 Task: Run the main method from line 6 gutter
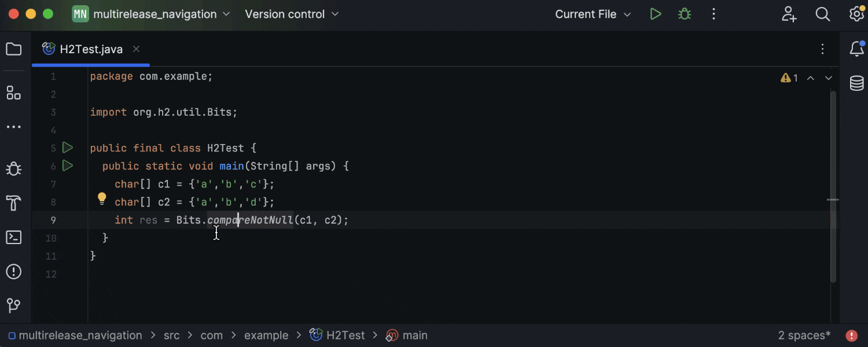tap(67, 166)
